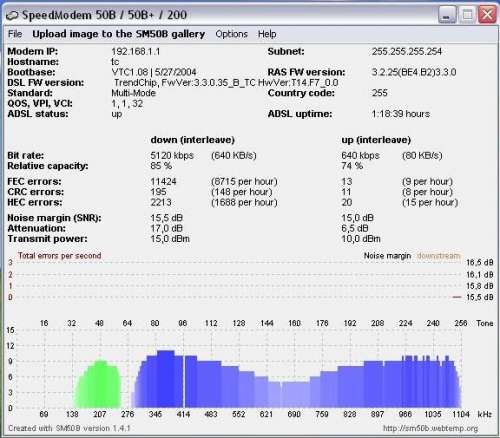This screenshot has width=500, height=438.
Task: Click the downstream CRC errors value 195
Action: click(158, 192)
